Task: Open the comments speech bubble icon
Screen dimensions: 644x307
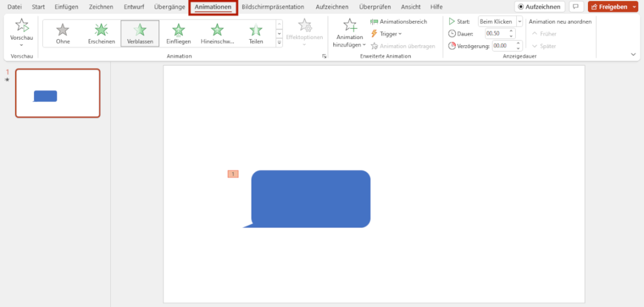Action: [x=576, y=6]
